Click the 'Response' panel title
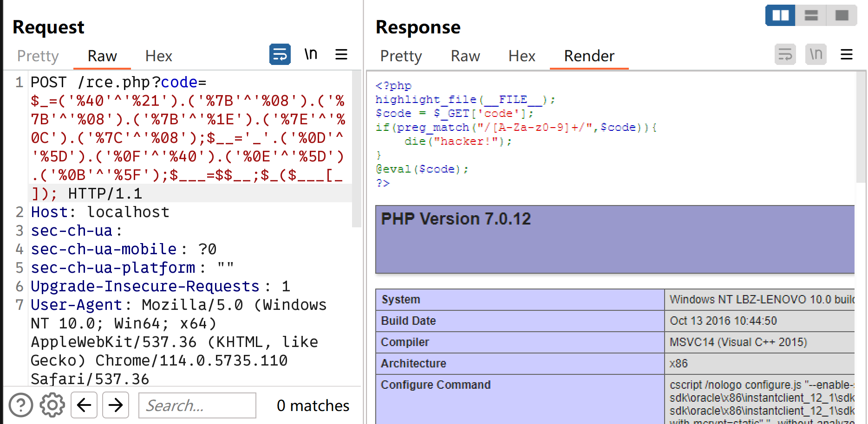This screenshot has height=424, width=868. [x=418, y=27]
